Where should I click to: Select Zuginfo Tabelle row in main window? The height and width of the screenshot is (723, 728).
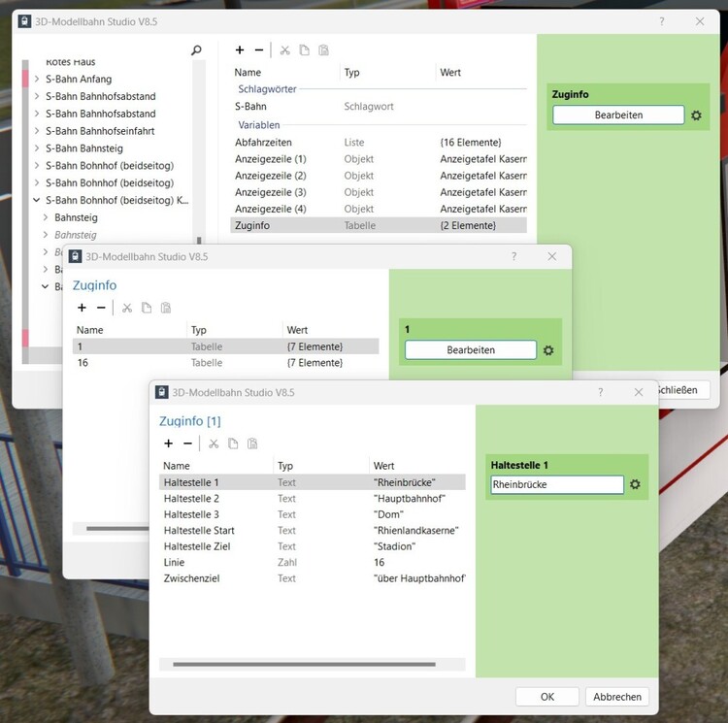tap(379, 225)
